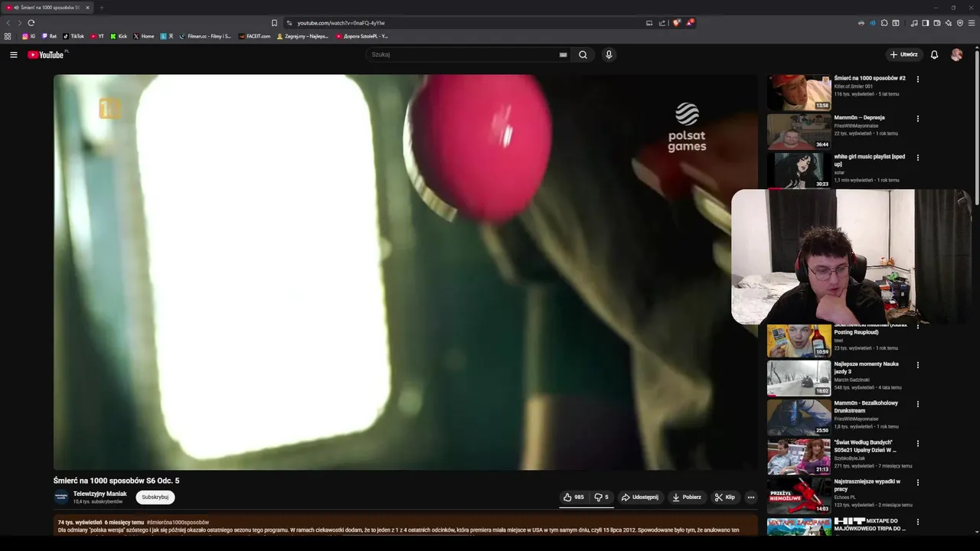Open picture-in-picture/cast icon in address bar

tap(649, 23)
